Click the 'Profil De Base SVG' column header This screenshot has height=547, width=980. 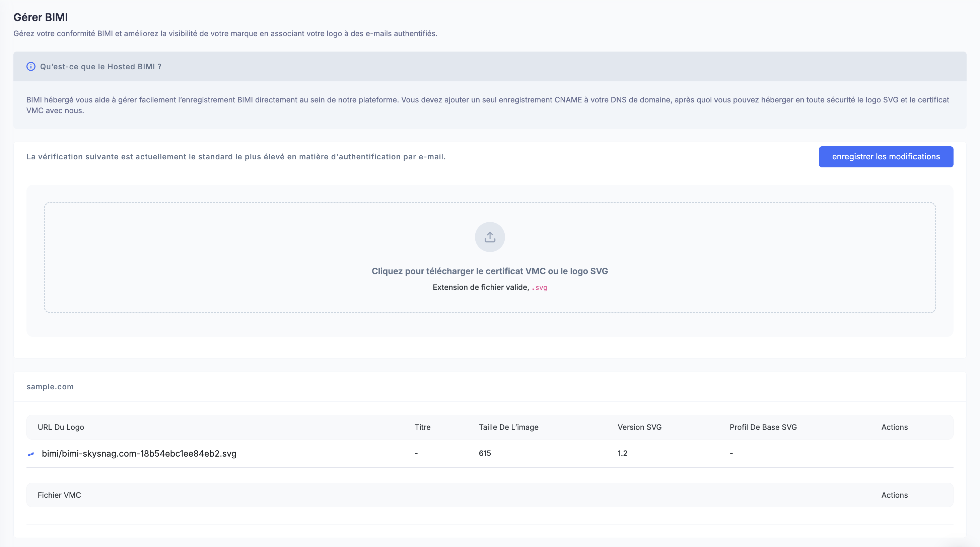[763, 427]
